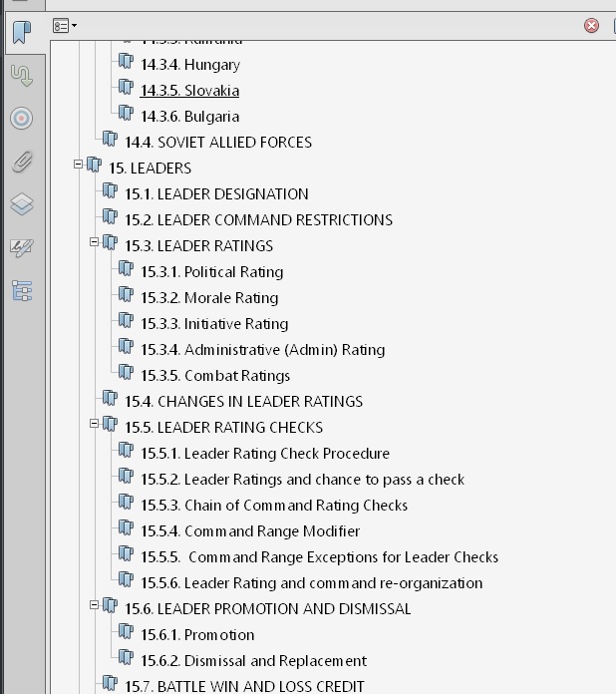Select 15.5.5. Command Range Exceptions for Leader Checks
Image resolution: width=616 pixels, height=694 pixels.
click(320, 556)
